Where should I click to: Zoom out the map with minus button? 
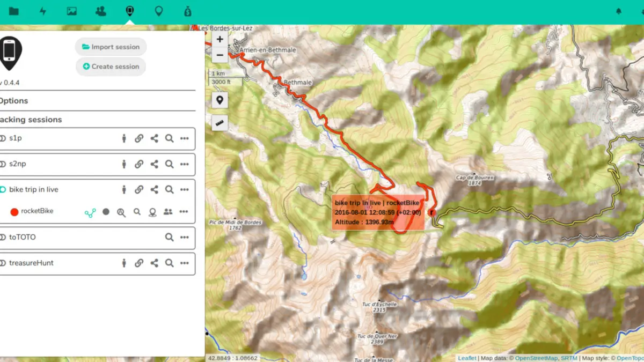click(x=219, y=55)
